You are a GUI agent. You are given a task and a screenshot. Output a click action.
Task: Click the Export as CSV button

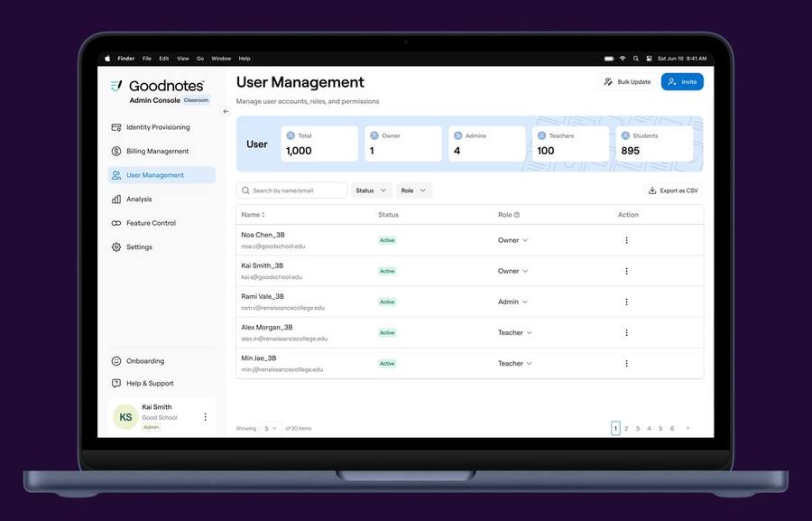(673, 191)
